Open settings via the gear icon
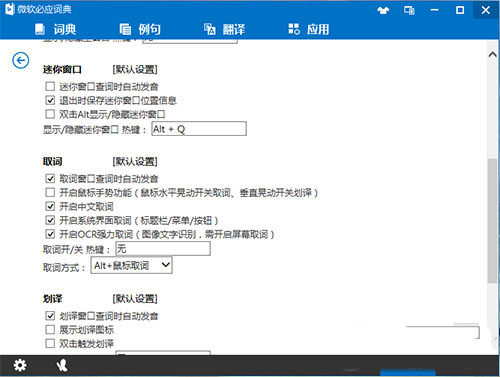The width and height of the screenshot is (500, 377). click(20, 365)
